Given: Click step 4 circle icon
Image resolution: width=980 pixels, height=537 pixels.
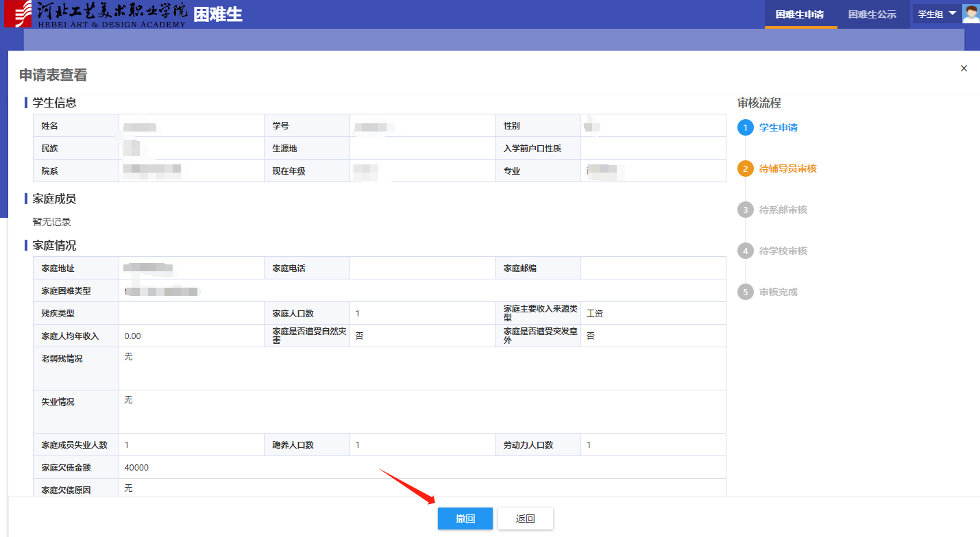Looking at the screenshot, I should click(745, 251).
